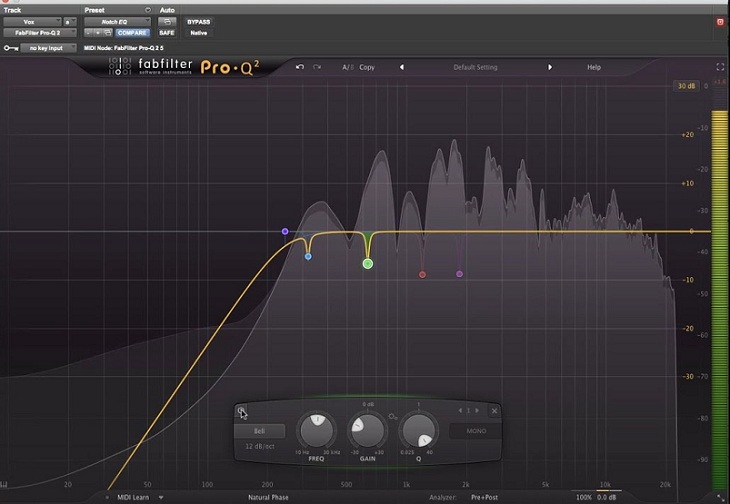Open the 30 dB display range dropdown

(x=686, y=86)
